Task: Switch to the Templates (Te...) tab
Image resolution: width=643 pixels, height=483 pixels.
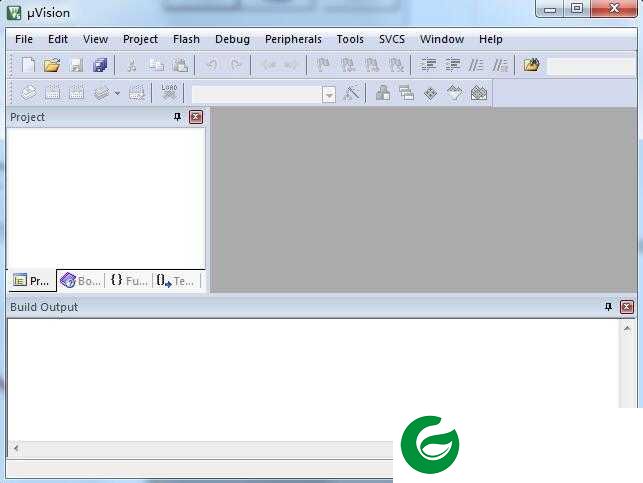Action: coord(176,280)
